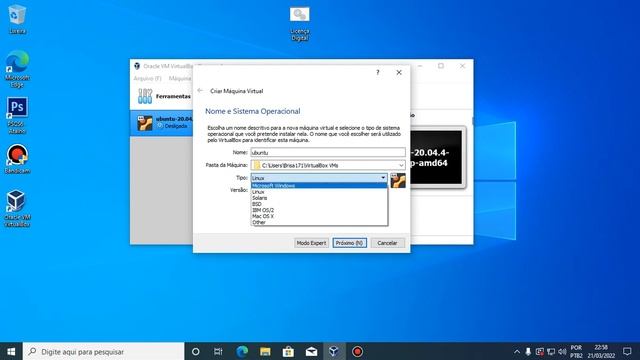Viewport: 640px width, 360px height.
Task: Open the Lixeira recycle bin desktop icon
Action: 17,19
